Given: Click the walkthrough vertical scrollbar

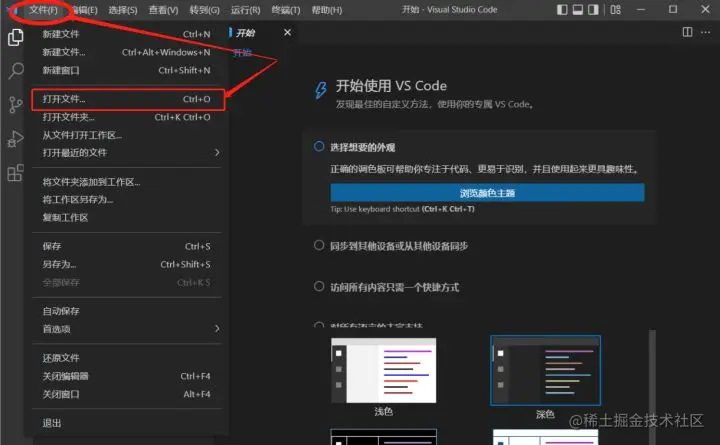Looking at the screenshot, I should point(652,386).
